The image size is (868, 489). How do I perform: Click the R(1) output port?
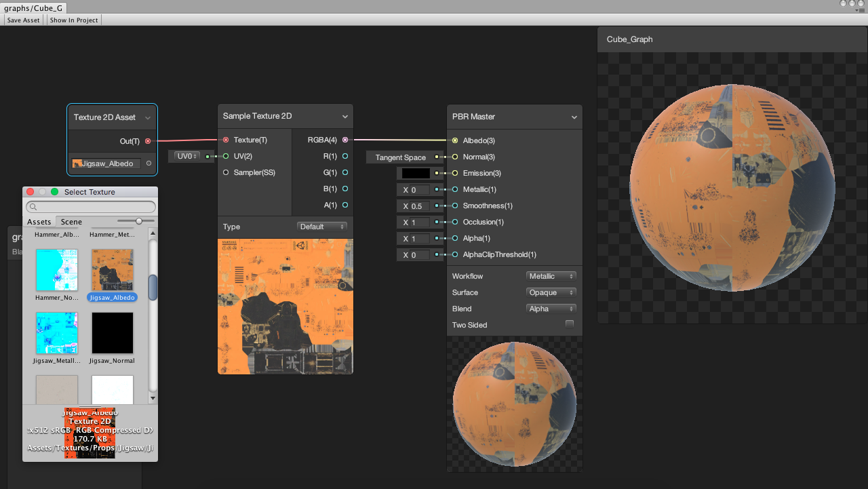pyautogui.click(x=345, y=156)
